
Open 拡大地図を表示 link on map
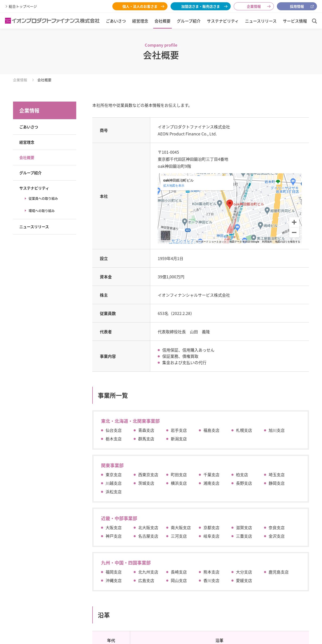click(x=174, y=186)
